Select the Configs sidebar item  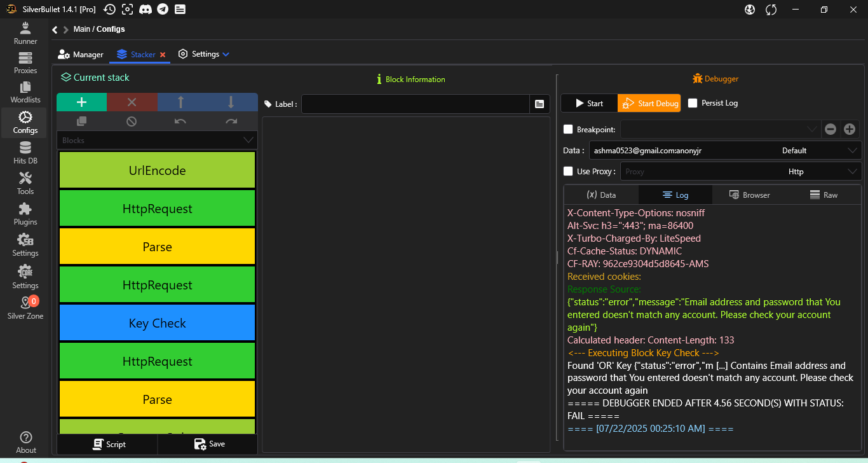tap(25, 122)
